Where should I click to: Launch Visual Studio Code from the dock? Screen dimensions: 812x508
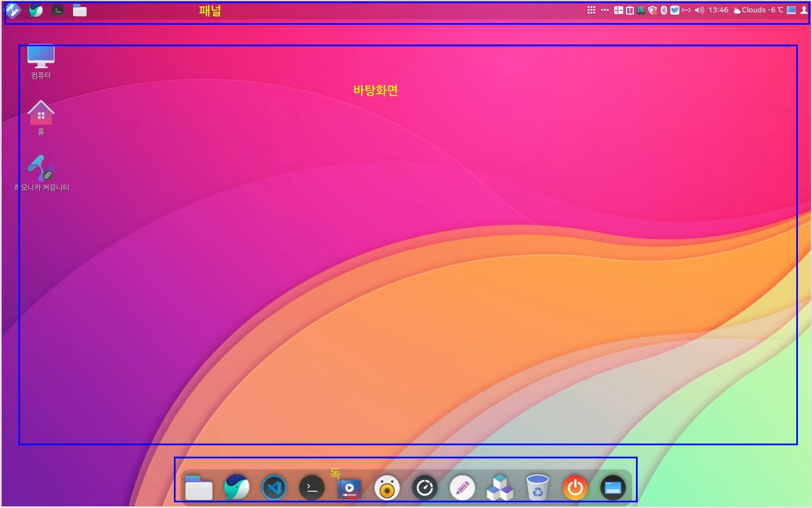point(274,488)
